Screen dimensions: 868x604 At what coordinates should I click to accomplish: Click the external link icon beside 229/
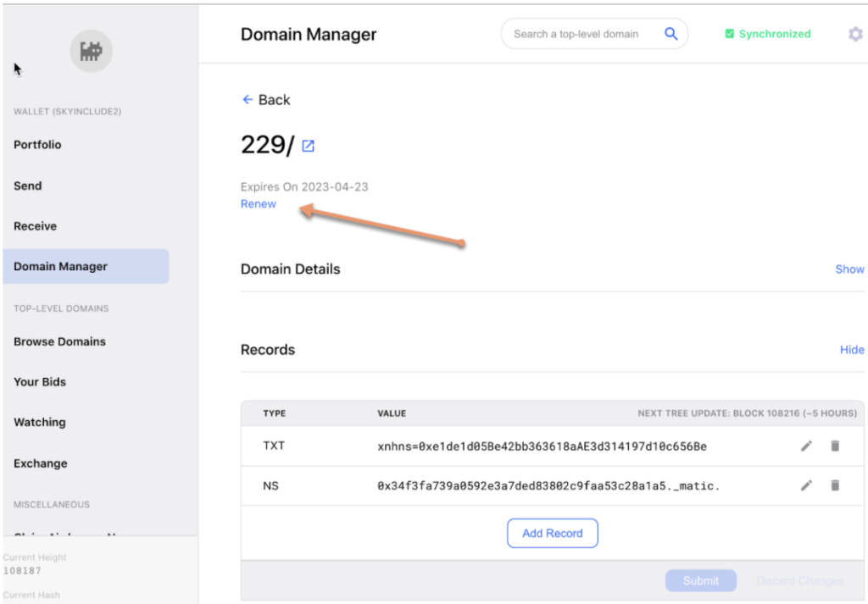(x=306, y=146)
